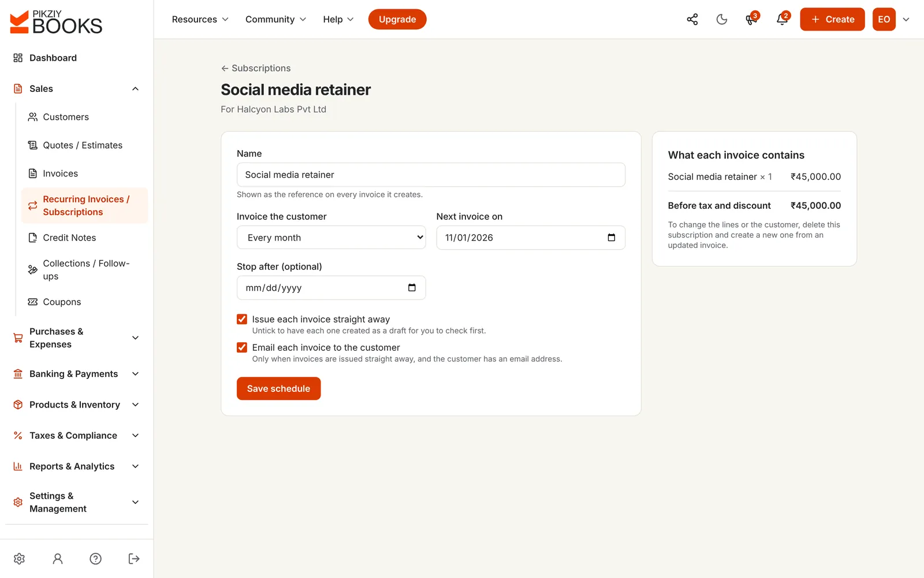Open the share icon in top bar
Image resolution: width=924 pixels, height=578 pixels.
point(692,19)
